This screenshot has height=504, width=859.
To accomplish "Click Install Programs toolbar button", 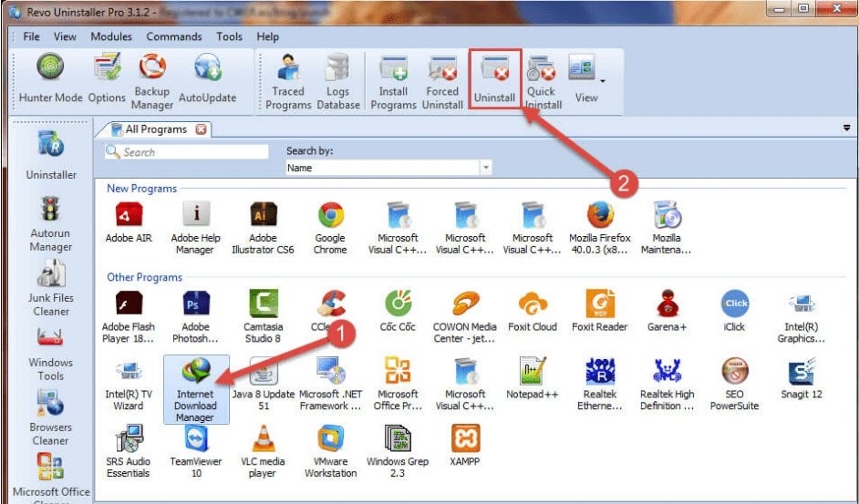I will (393, 81).
